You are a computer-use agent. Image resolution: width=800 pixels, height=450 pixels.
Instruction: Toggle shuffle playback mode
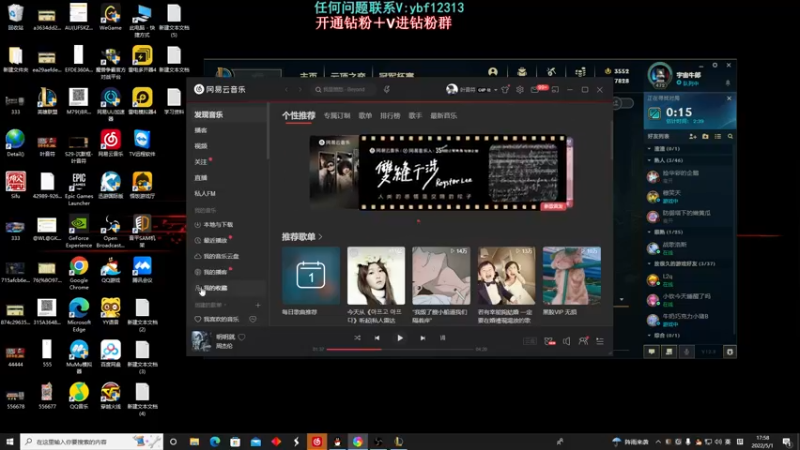pyautogui.click(x=357, y=338)
